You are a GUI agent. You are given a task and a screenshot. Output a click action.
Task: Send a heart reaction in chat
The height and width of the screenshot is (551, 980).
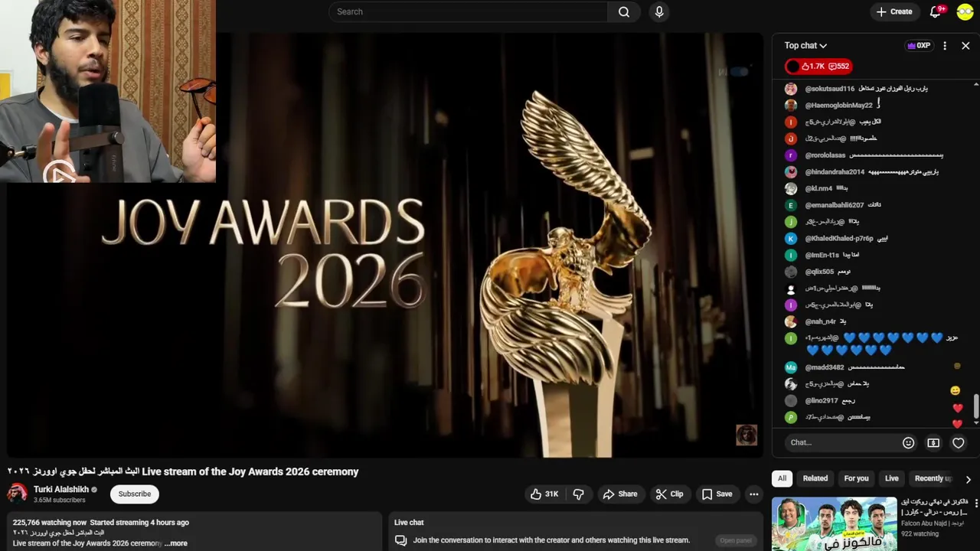958,442
